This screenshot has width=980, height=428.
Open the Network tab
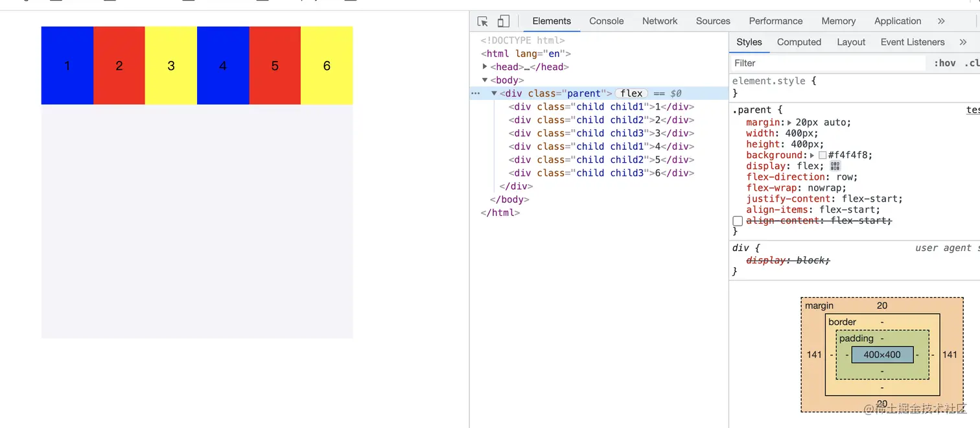[x=660, y=21]
